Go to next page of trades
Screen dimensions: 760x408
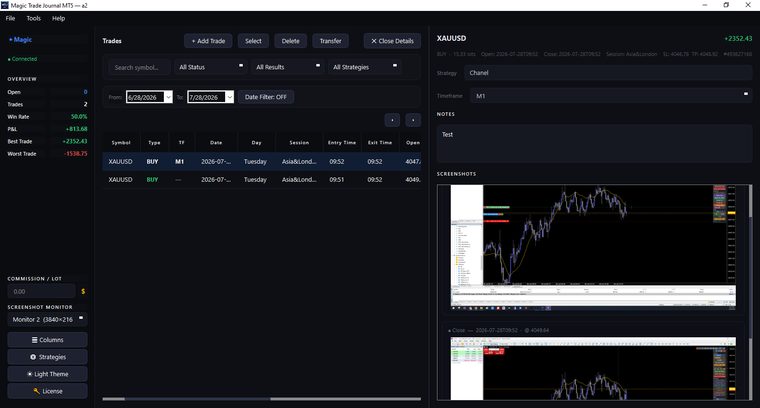pos(413,120)
